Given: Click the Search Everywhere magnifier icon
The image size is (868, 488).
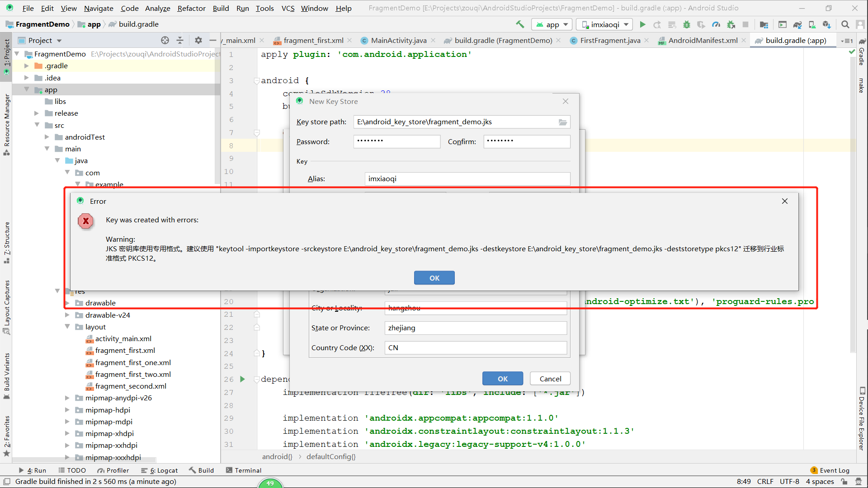Looking at the screenshot, I should coord(845,24).
